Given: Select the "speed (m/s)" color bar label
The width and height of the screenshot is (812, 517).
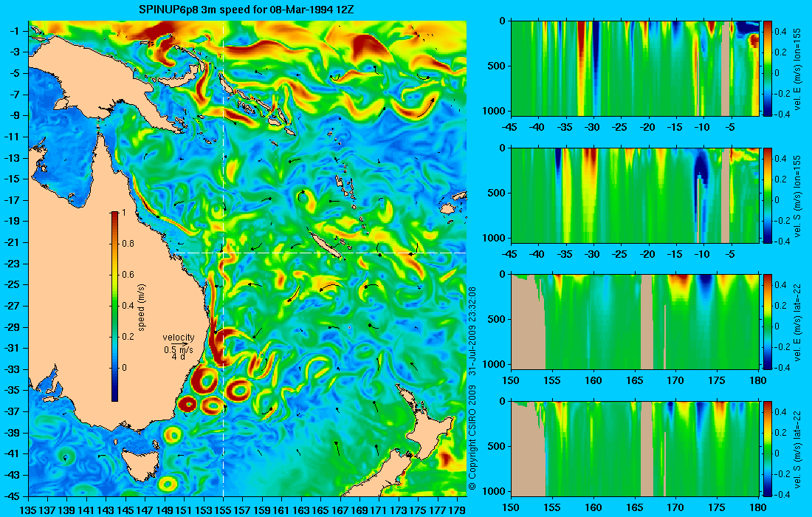Looking at the screenshot, I should 142,307.
